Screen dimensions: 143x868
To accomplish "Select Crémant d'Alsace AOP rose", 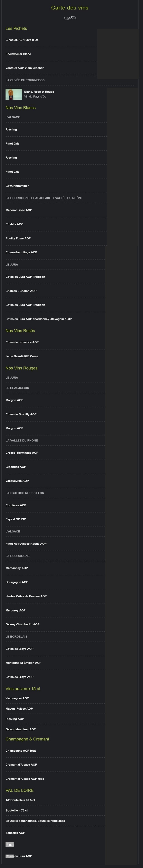I will tap(25, 779).
